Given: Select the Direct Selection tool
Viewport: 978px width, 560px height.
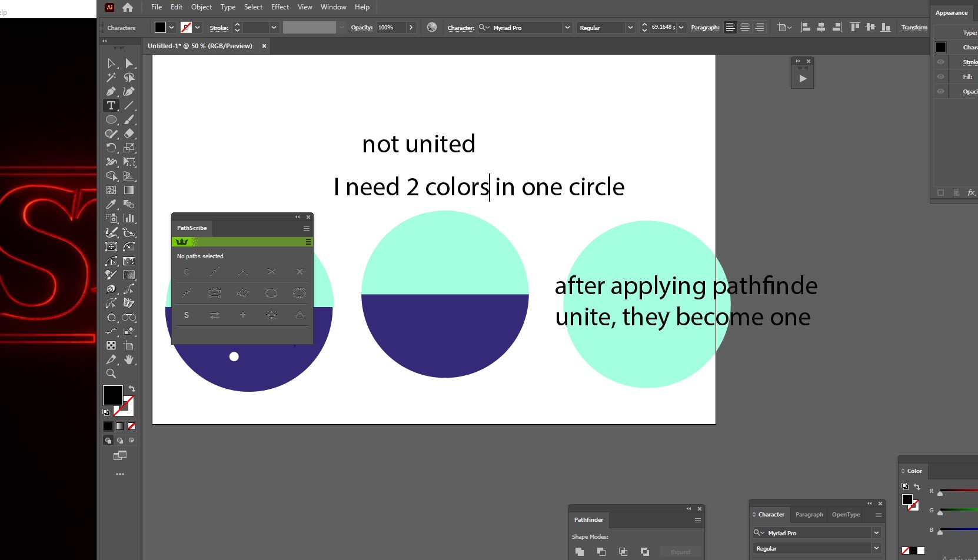Looking at the screenshot, I should tap(129, 63).
